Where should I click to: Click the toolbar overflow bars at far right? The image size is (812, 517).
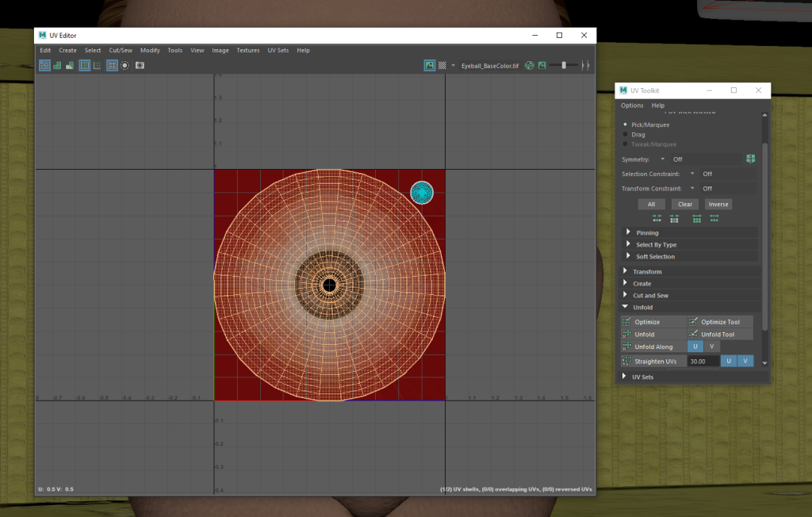[x=586, y=65]
